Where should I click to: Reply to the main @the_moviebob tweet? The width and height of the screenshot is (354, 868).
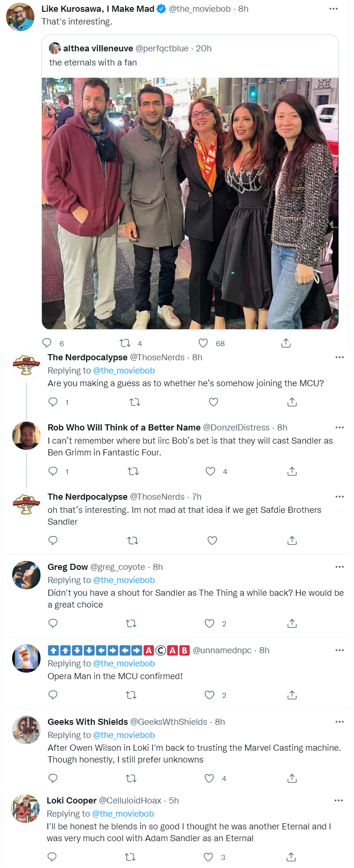click(47, 343)
